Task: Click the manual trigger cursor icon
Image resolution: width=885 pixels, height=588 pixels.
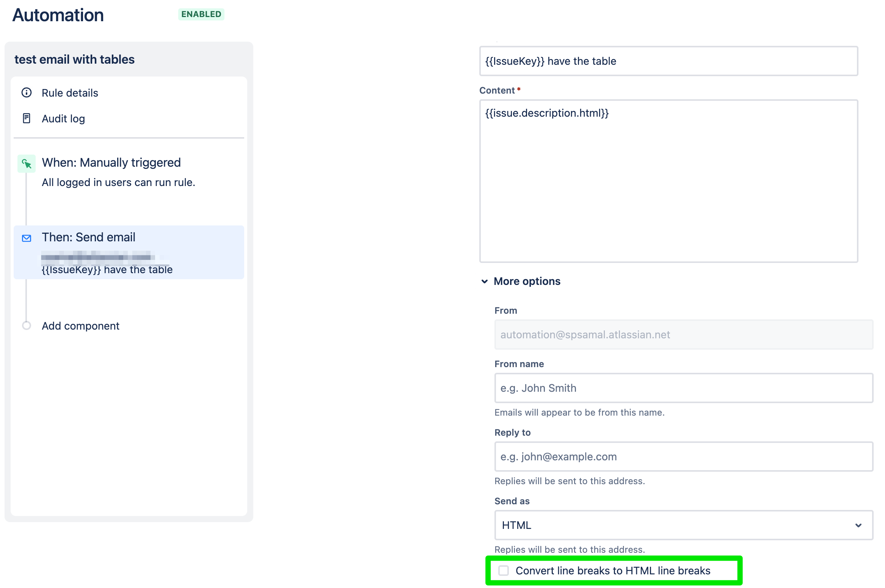Action: pos(27,164)
